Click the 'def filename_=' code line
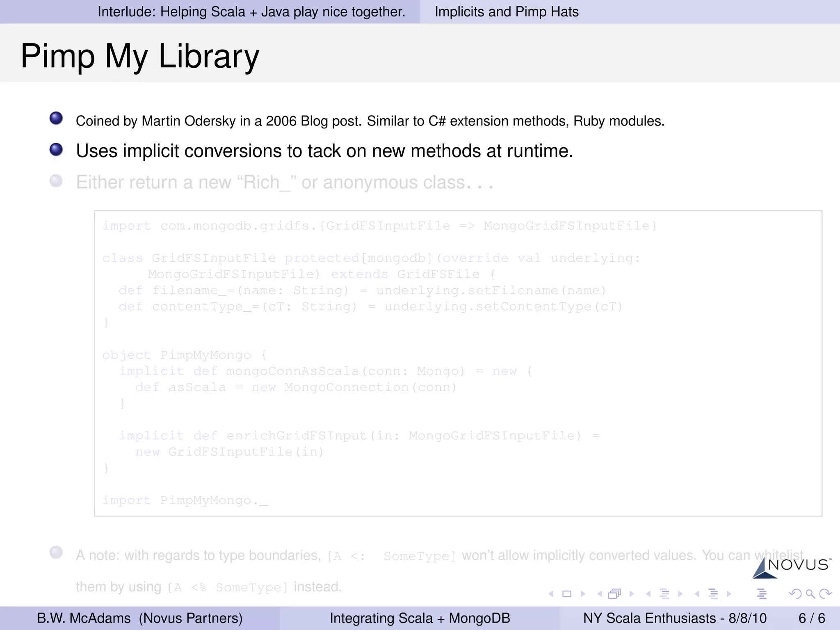The height and width of the screenshot is (630, 840). 363,291
